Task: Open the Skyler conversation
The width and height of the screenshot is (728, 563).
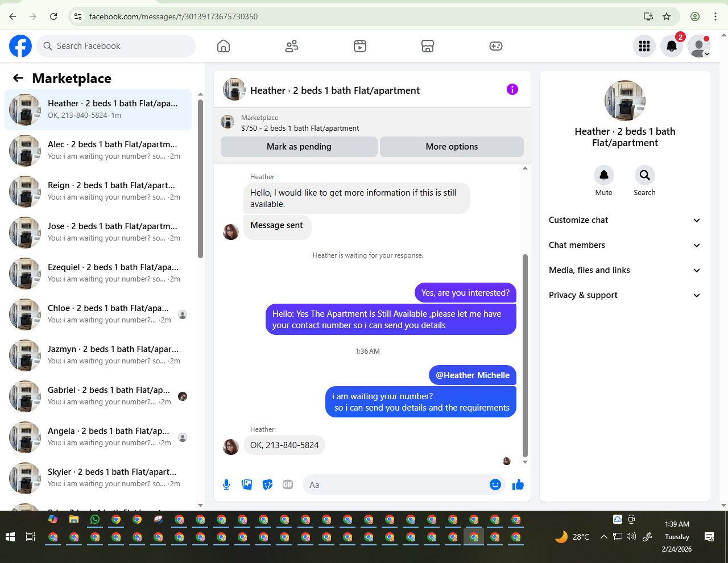Action: tap(98, 478)
